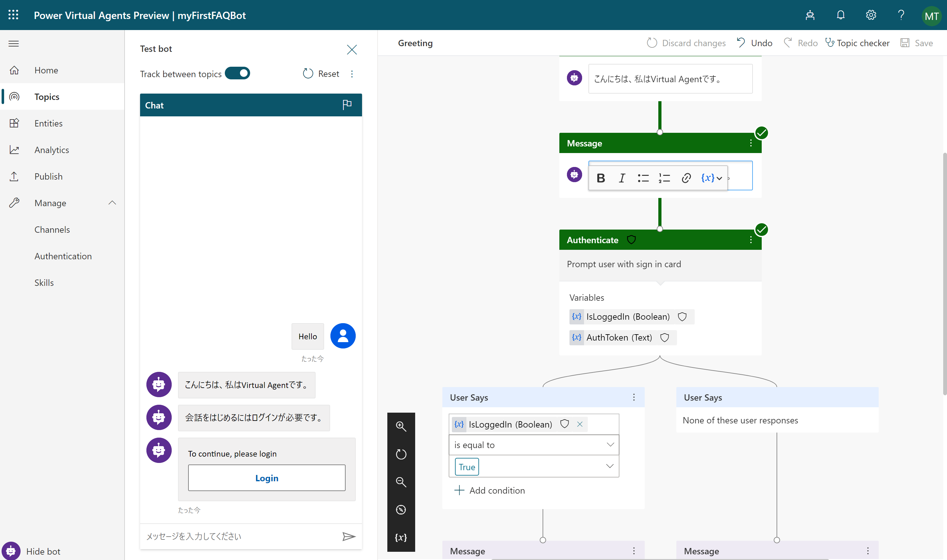Click Redo in the toolbar

click(x=801, y=43)
